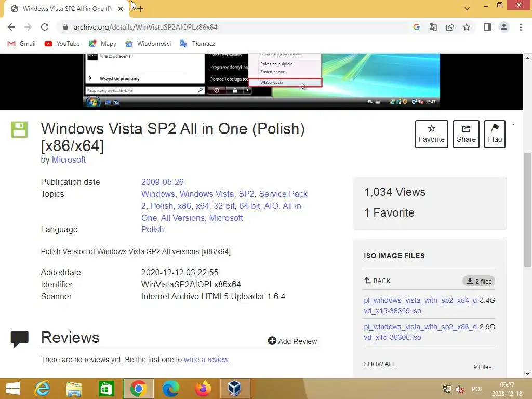Click the muted volume tray icon
The image size is (532, 399).
pyautogui.click(x=460, y=389)
